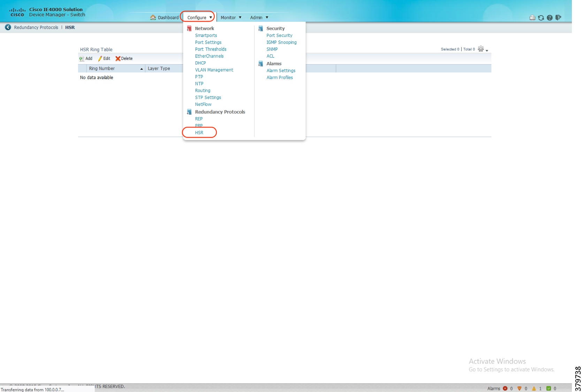This screenshot has height=392, width=582.
Task: Open Alarm Profiles
Action: tap(279, 78)
